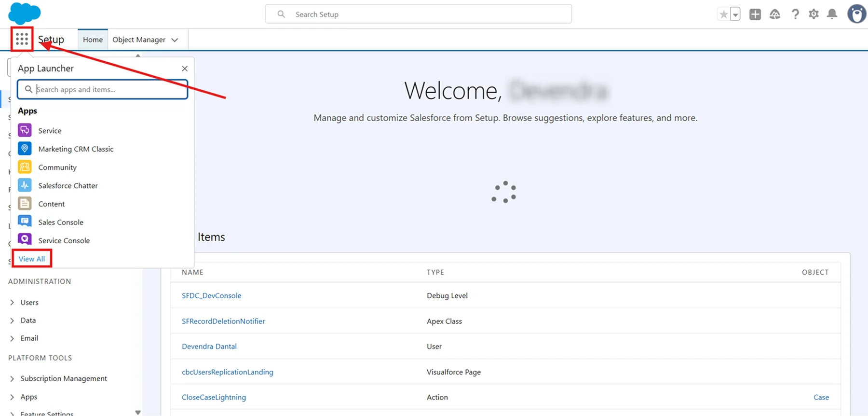Viewport: 868px width, 416px height.
Task: Click the favorites star icon
Action: point(723,14)
